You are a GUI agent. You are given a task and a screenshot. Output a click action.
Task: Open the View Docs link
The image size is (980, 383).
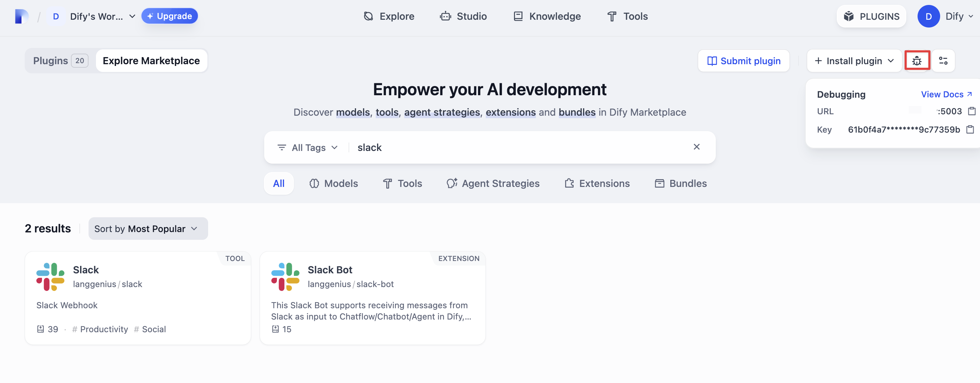click(946, 94)
